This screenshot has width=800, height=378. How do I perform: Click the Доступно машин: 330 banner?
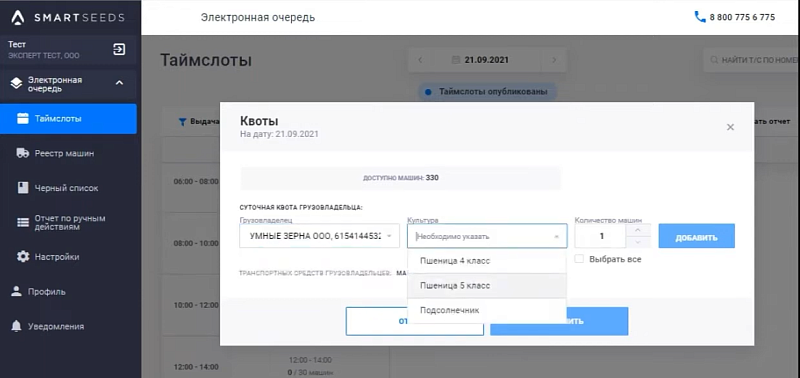pos(401,178)
